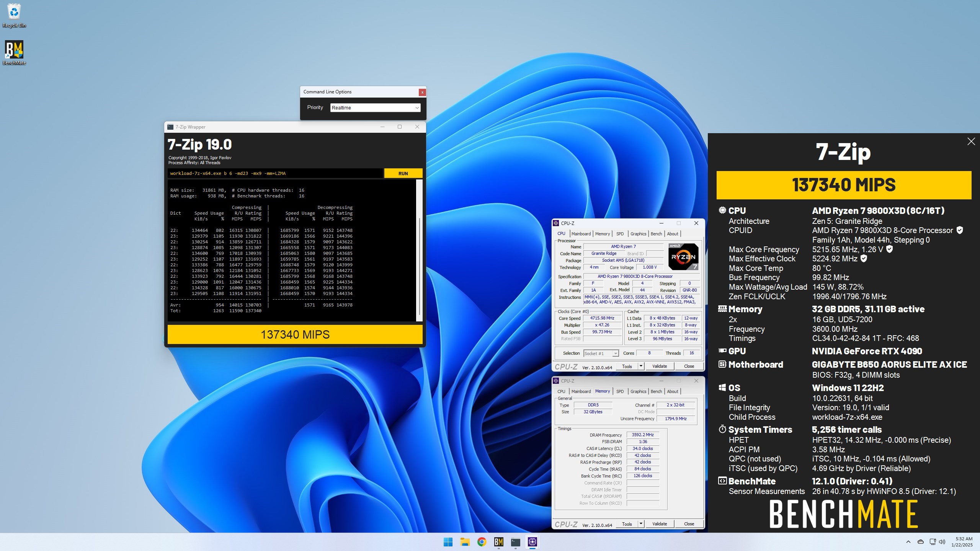Switch to the CPU-Z taskbar icon
Viewport: 980px width, 551px height.
(x=532, y=542)
